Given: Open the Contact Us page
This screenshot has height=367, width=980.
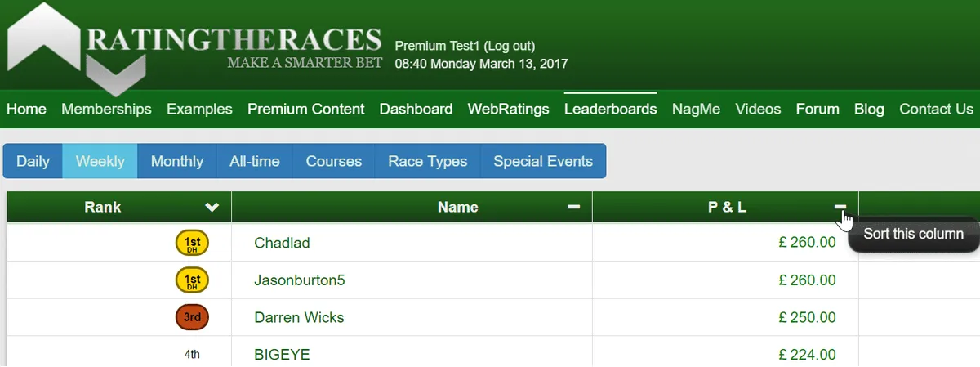Looking at the screenshot, I should [936, 109].
